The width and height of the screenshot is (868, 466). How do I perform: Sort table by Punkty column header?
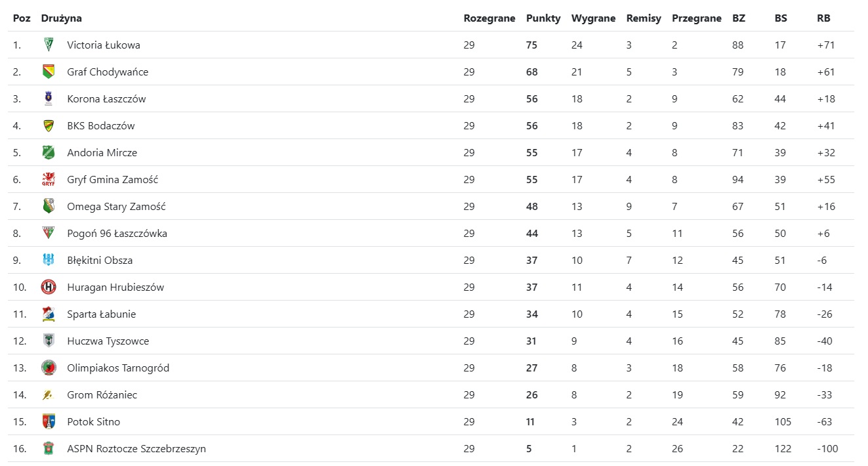[543, 18]
